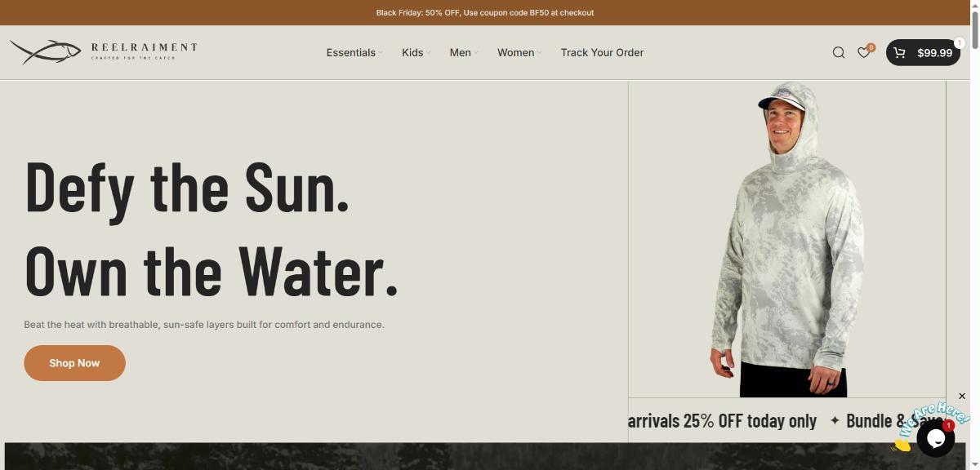Screen dimensions: 980x470
Task: Expand the Kids dropdown chevron
Action: (428, 53)
